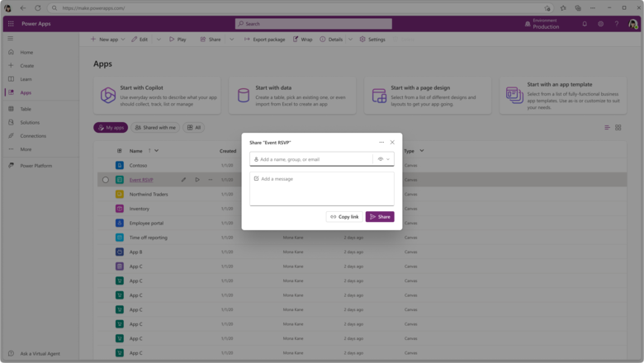Expand More in sidebar
The image size is (644, 363).
tap(26, 149)
